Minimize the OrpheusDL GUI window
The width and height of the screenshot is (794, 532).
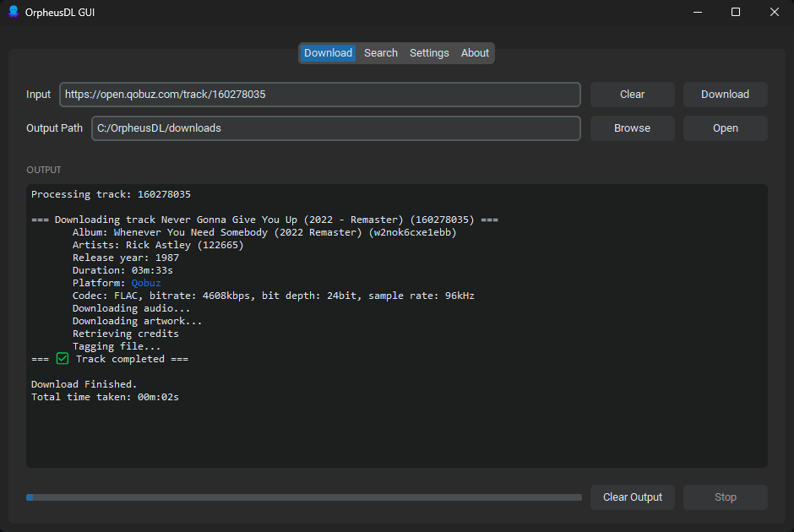tap(698, 12)
